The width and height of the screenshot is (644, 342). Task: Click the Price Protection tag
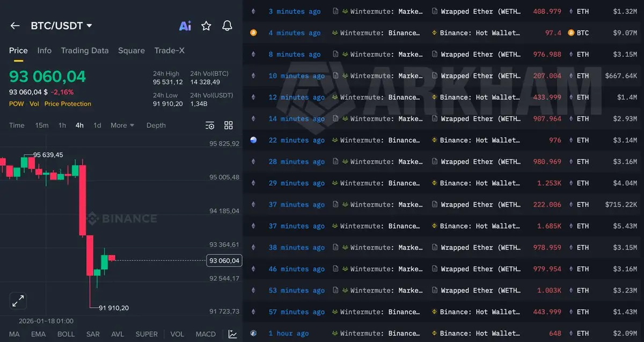68,104
